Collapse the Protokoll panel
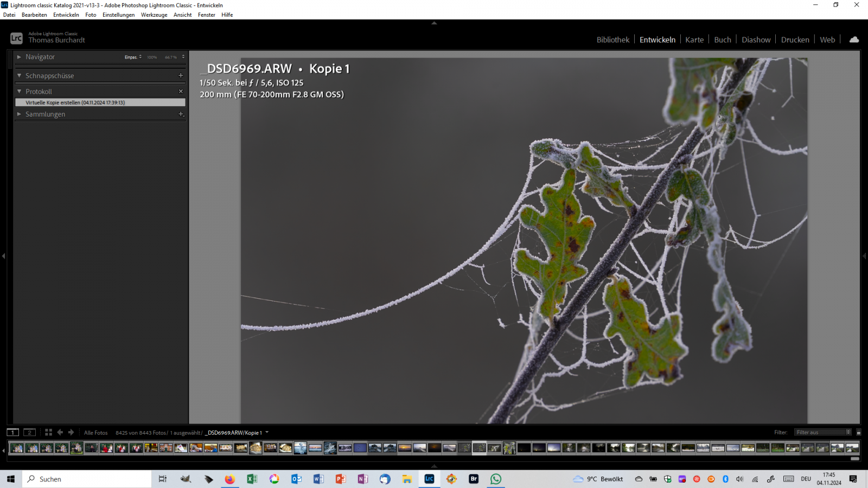Image resolution: width=868 pixels, height=488 pixels. [x=20, y=92]
